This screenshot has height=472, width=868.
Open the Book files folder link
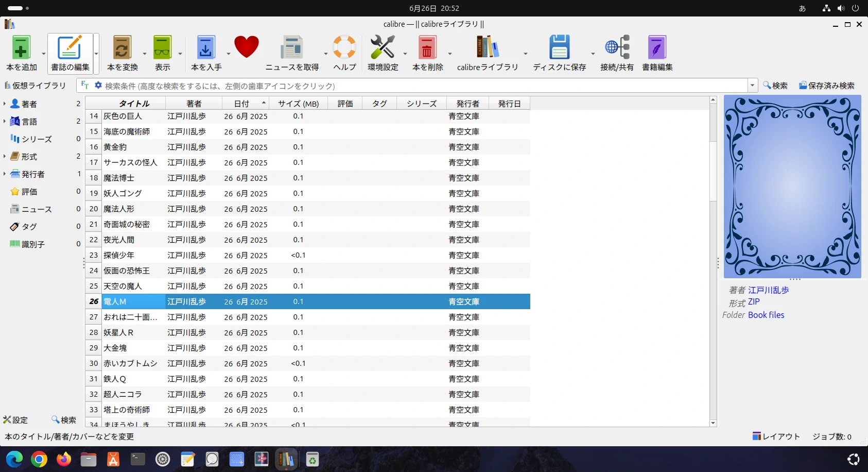[x=766, y=315]
